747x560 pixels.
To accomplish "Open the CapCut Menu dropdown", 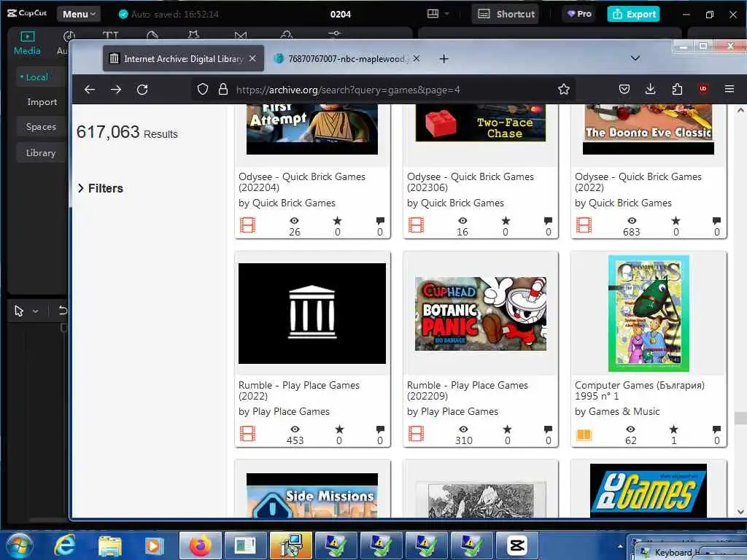I will (x=79, y=15).
